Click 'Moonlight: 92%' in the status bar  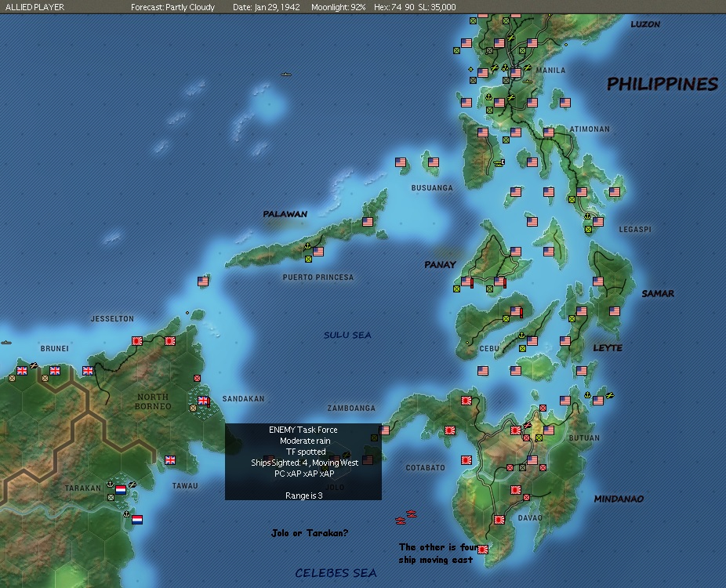coord(339,7)
